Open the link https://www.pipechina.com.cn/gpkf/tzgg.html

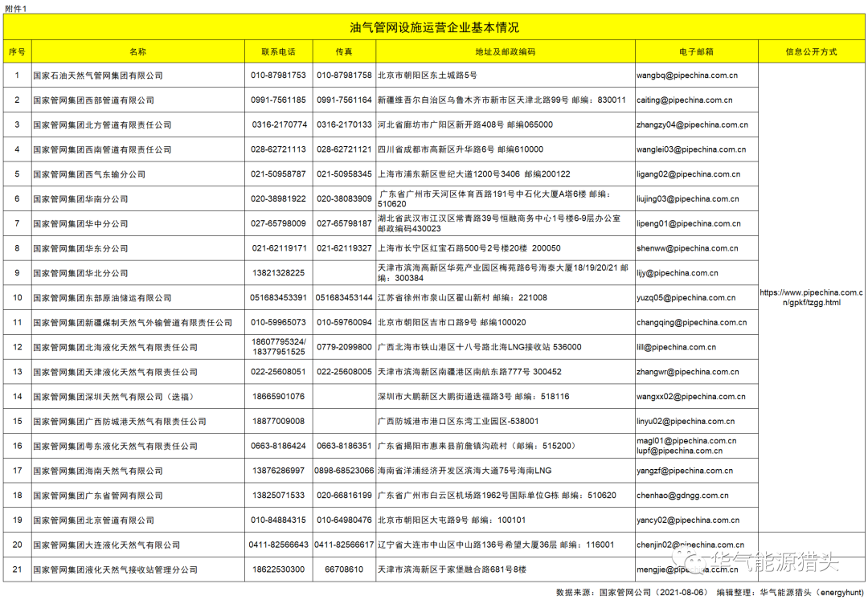coord(813,297)
